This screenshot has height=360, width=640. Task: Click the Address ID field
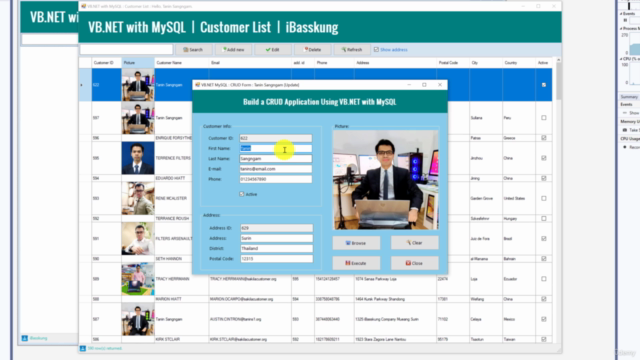277,228
